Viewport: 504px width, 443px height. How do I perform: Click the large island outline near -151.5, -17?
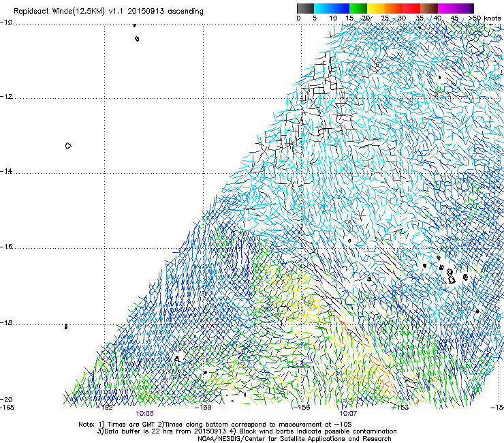click(451, 277)
